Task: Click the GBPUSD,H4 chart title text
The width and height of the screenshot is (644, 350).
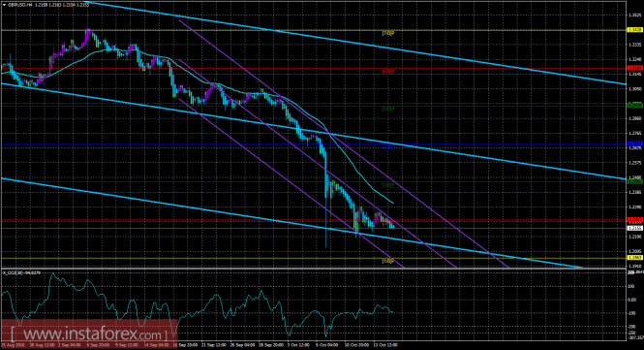Action: 18,5
